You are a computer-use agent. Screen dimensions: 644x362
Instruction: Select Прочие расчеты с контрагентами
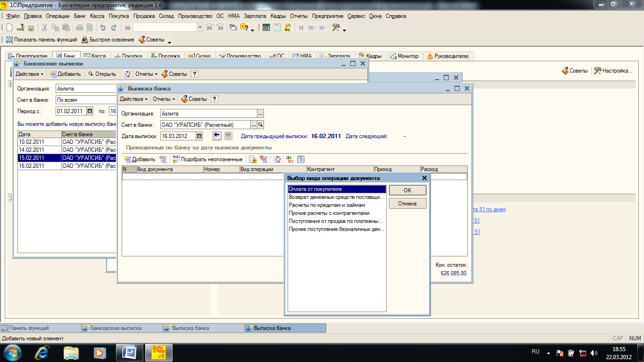337,213
